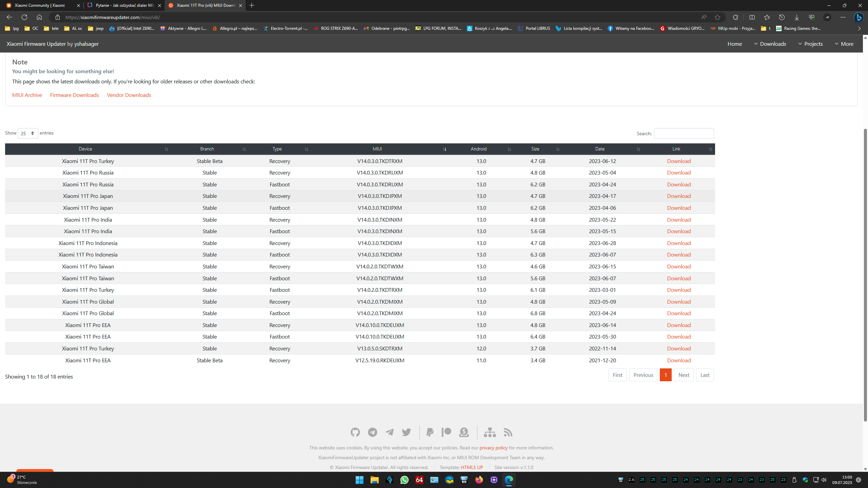The image size is (868, 488).
Task: Download Xiaomi 11T Pro EEA V14.0.10.0 Fastboot
Action: [x=678, y=337]
